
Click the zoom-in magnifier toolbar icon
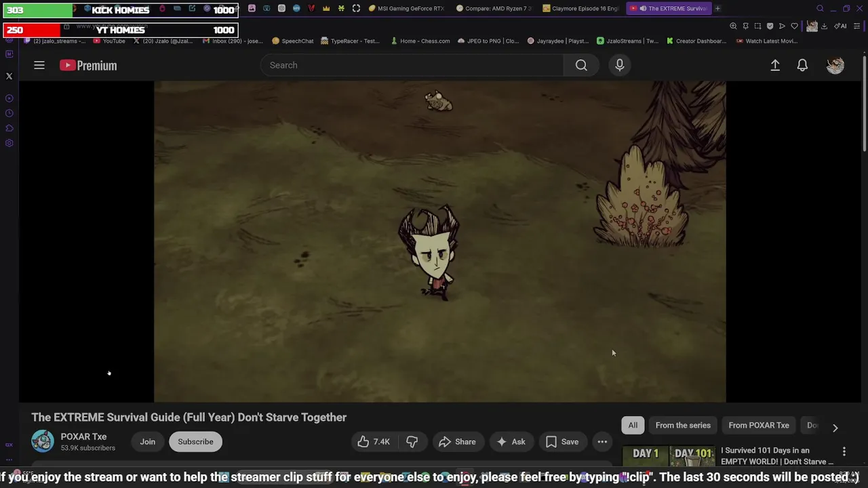coord(733,26)
